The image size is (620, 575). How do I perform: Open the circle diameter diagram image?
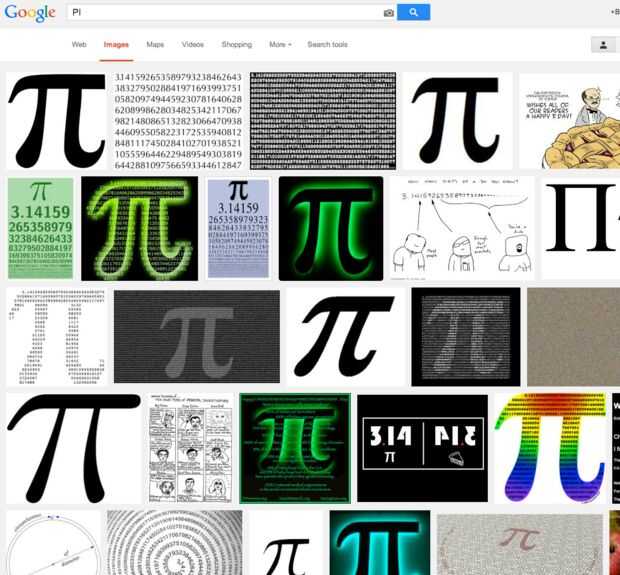53,543
